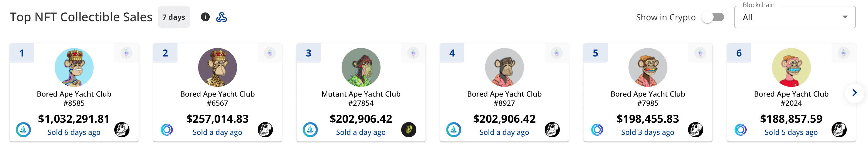This screenshot has width=868, height=147.
Task: Click the marketplace ring icon on card 6
Action: pos(741,129)
